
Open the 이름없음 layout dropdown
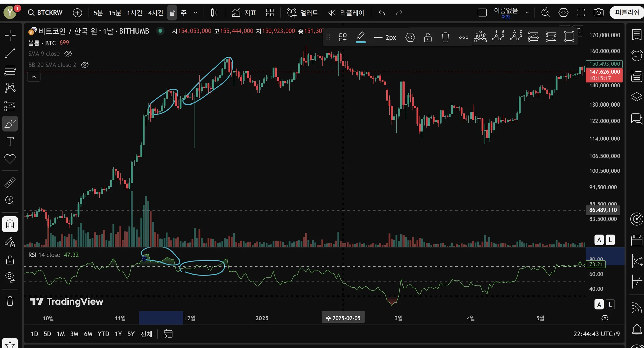(527, 13)
